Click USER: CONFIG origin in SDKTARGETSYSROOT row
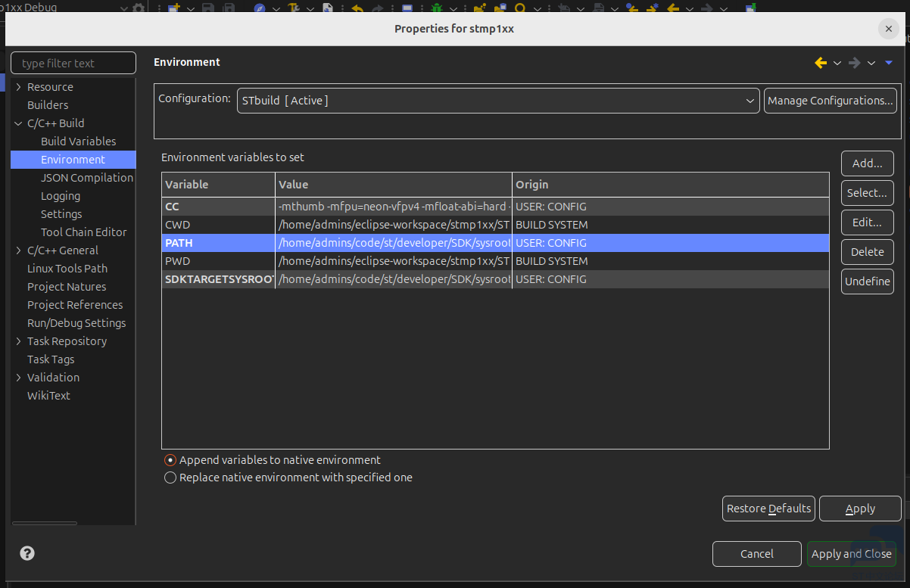The width and height of the screenshot is (910, 588). coord(551,279)
